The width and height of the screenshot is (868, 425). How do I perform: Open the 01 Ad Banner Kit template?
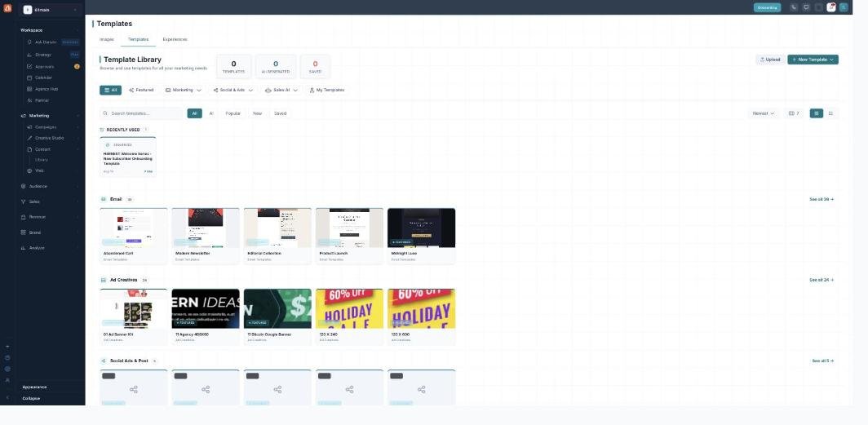tap(134, 317)
